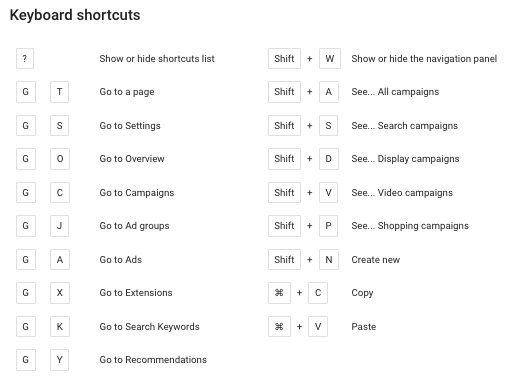516x377 pixels.
Task: Click the K key beside Go to Search Keywords
Action: [x=60, y=326]
